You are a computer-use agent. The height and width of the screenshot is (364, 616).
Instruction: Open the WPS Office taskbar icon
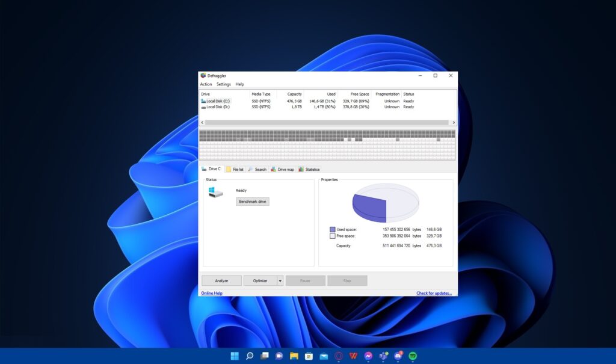coord(353,356)
